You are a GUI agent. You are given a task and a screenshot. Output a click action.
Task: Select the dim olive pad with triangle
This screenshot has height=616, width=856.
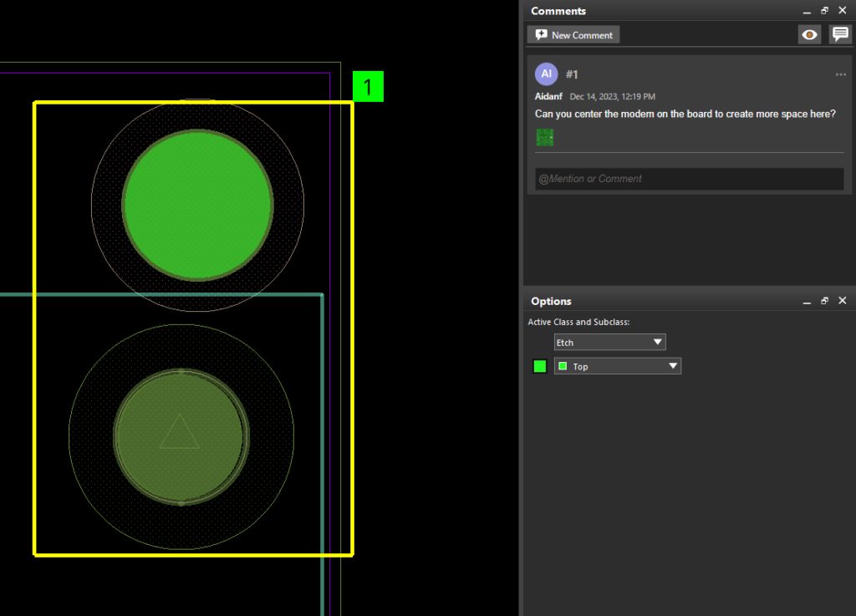point(181,436)
